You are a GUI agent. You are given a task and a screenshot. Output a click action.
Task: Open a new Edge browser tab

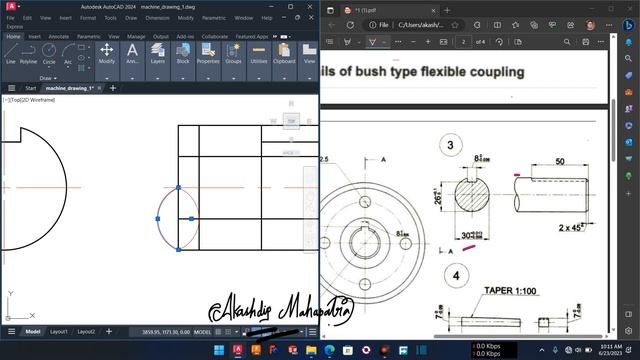pos(447,10)
